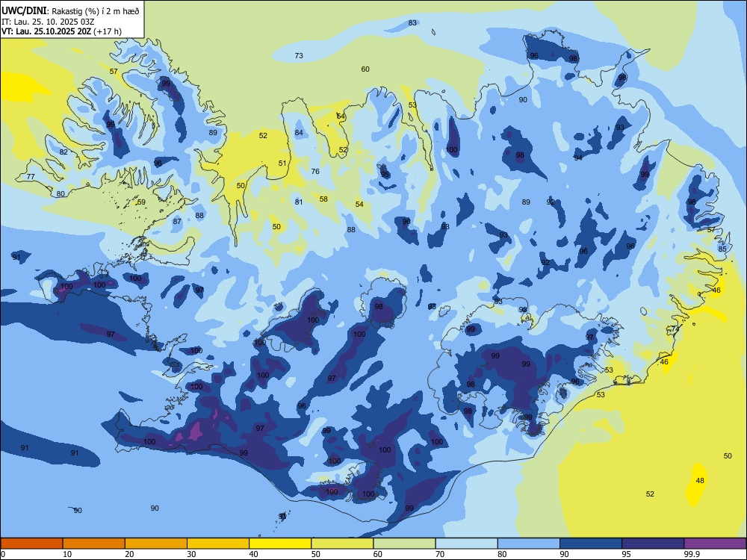This screenshot has height=560, width=747.
Task: Click the dark navy 95–99.9 legend swatch
Action: (x=653, y=544)
